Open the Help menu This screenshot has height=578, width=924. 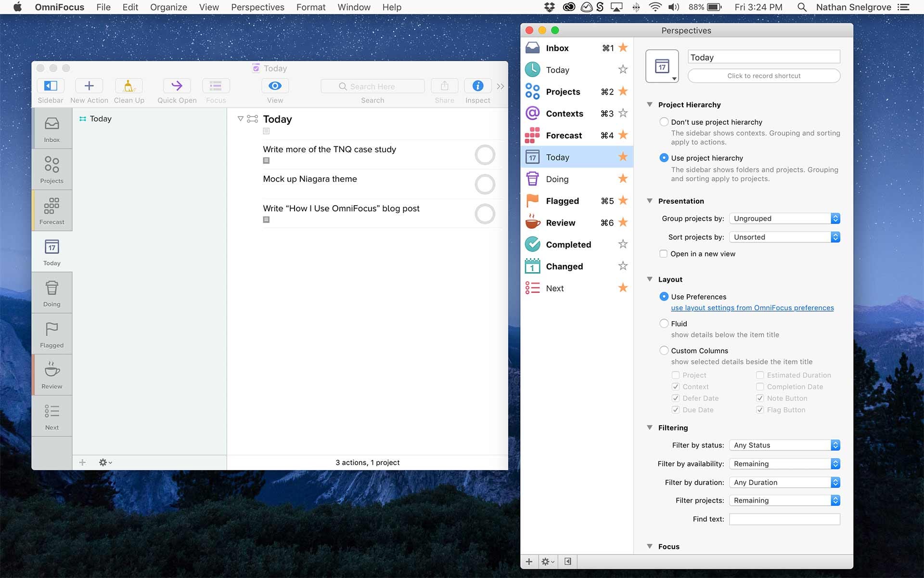coord(392,7)
